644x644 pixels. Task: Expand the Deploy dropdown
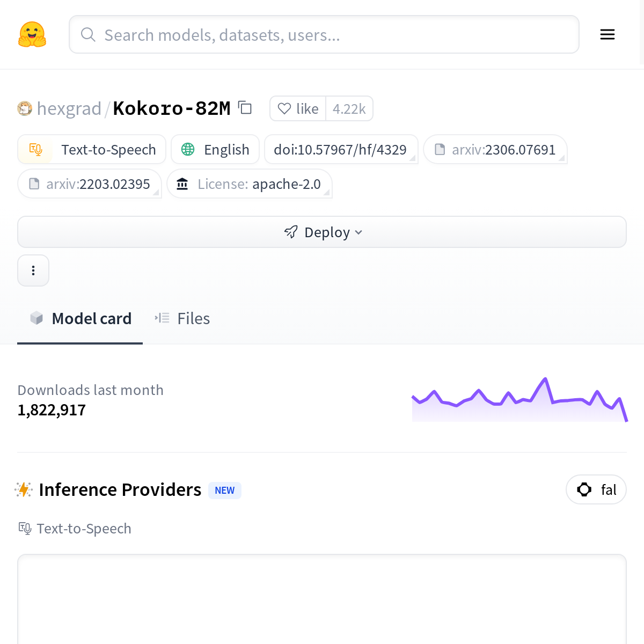click(322, 232)
